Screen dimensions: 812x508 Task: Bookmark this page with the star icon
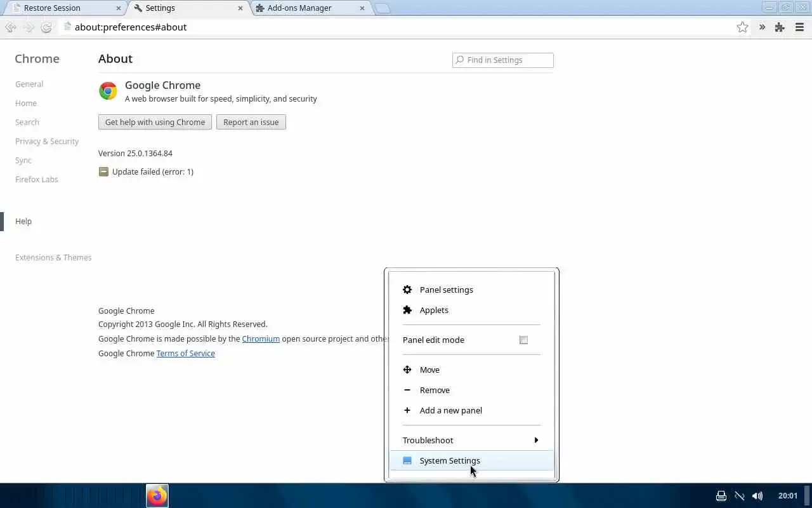[742, 27]
